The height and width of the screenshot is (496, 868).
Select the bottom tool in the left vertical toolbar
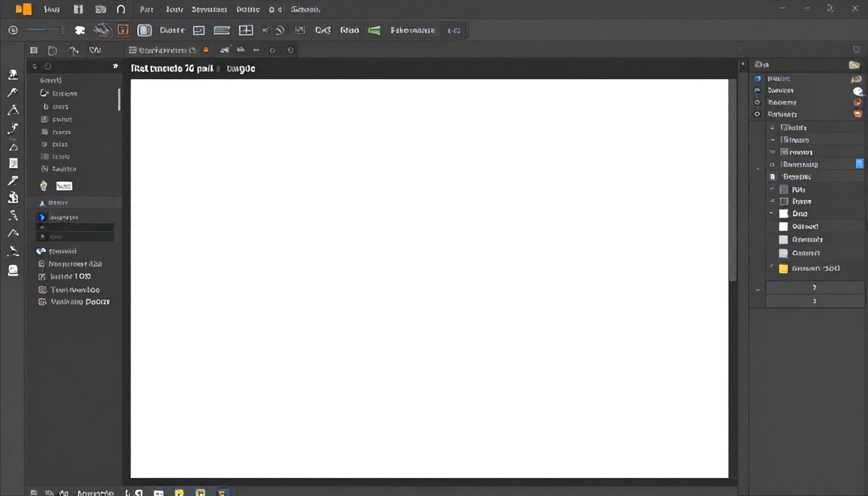click(x=13, y=270)
